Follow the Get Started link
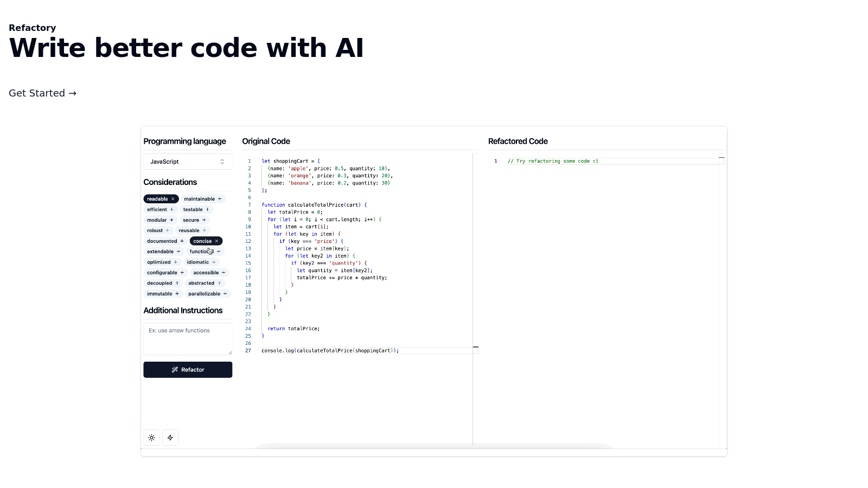This screenshot has width=868, height=488. pos(42,93)
